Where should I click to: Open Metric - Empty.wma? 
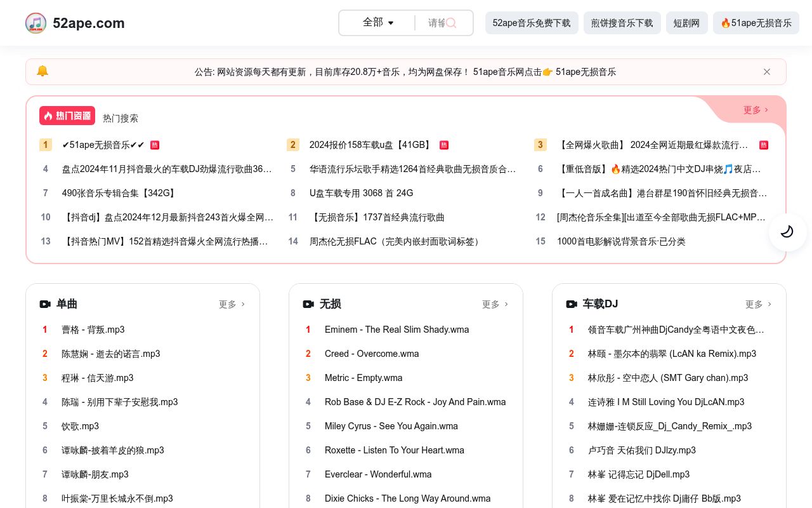tap(363, 378)
